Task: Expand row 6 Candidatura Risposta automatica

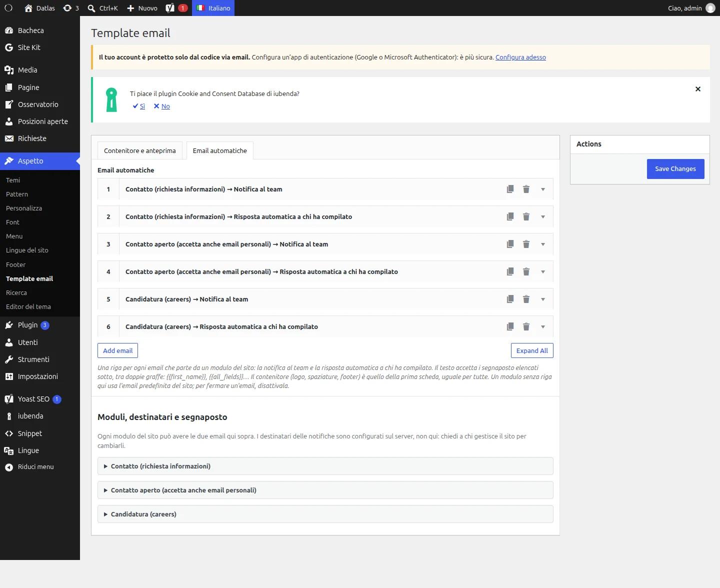Action: (x=543, y=326)
